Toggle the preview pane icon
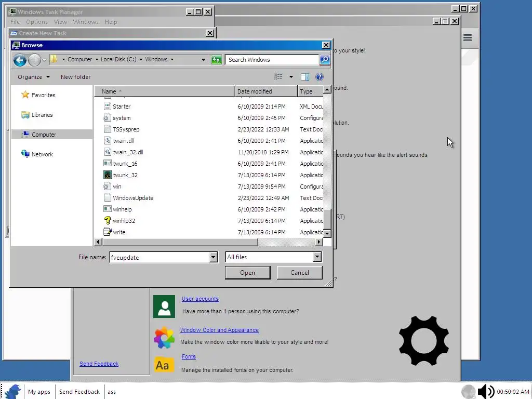Image resolution: width=532 pixels, height=399 pixels. click(304, 77)
